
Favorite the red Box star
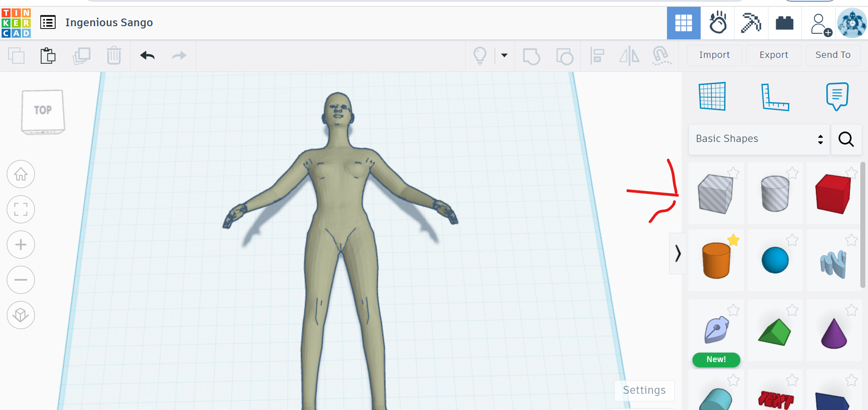[x=851, y=173]
